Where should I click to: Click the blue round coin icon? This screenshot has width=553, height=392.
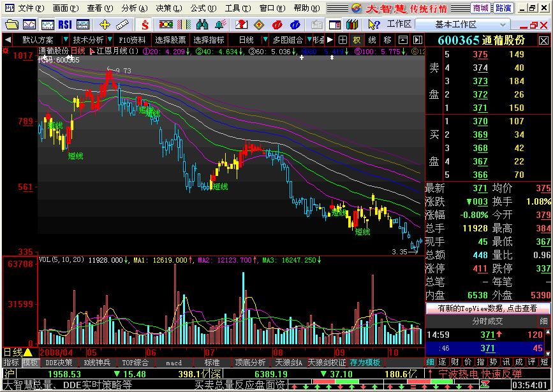click(x=295, y=24)
